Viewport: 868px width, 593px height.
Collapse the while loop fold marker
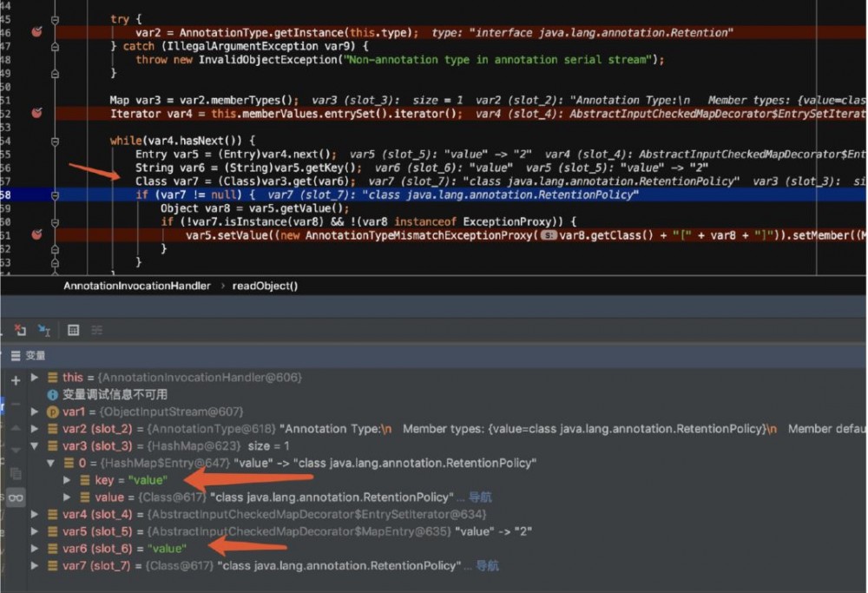pyautogui.click(x=55, y=142)
